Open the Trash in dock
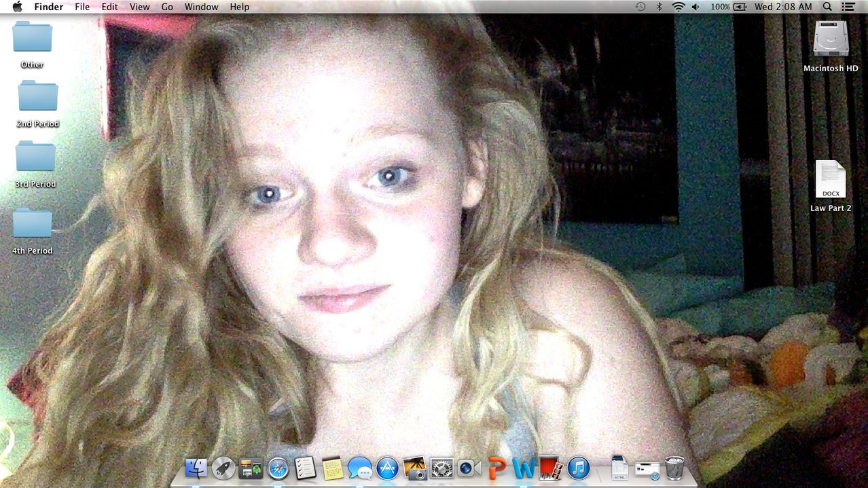 click(x=674, y=468)
